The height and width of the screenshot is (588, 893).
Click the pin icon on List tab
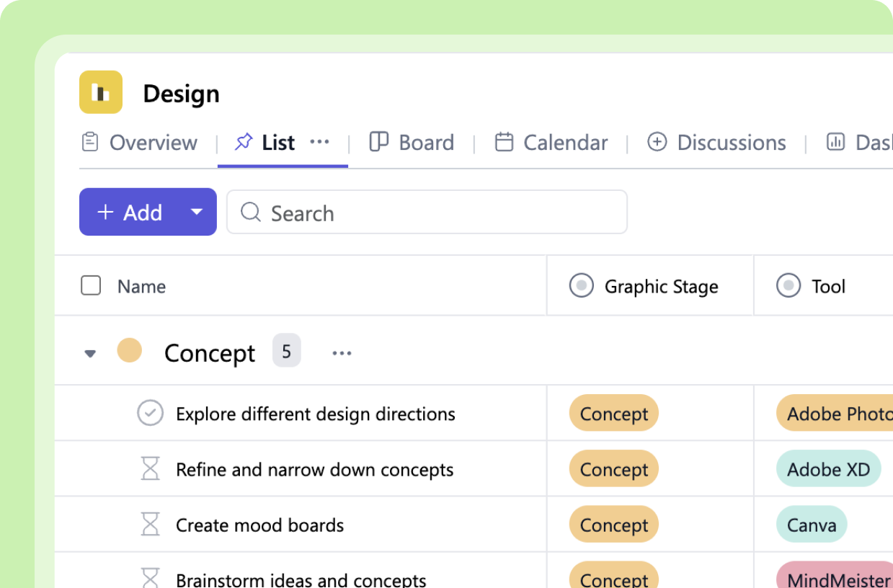(x=244, y=142)
